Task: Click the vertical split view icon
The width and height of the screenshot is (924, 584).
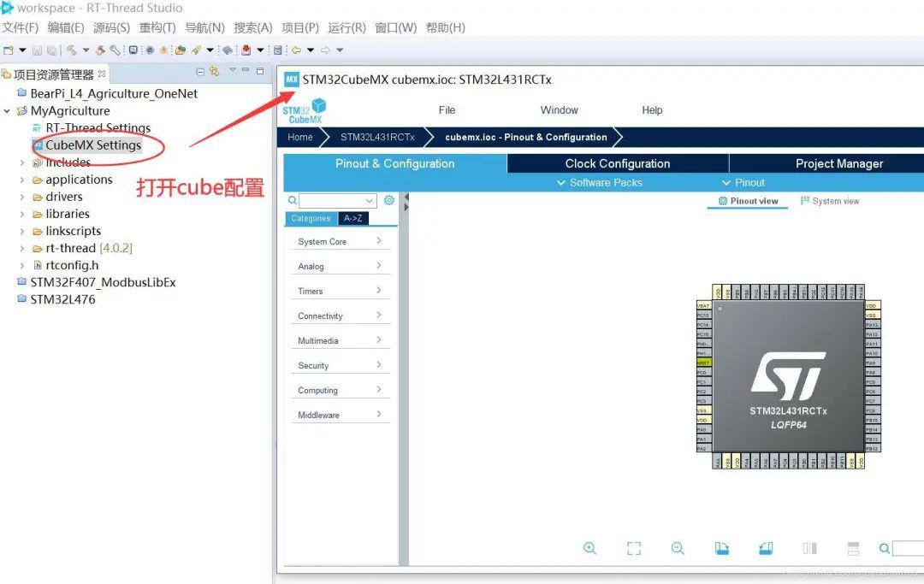Action: [809, 548]
